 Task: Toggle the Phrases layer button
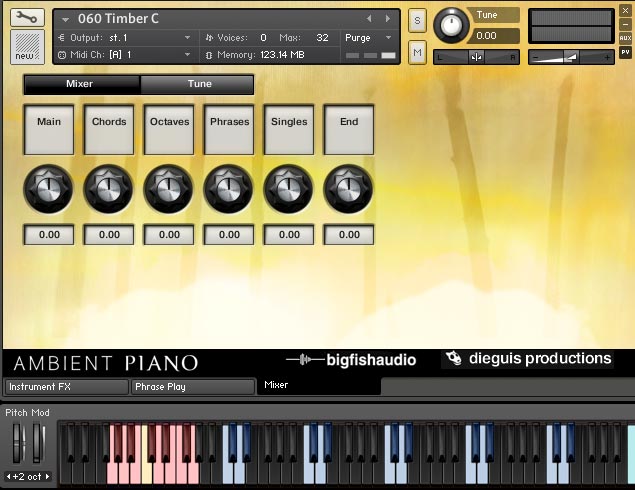coord(229,130)
